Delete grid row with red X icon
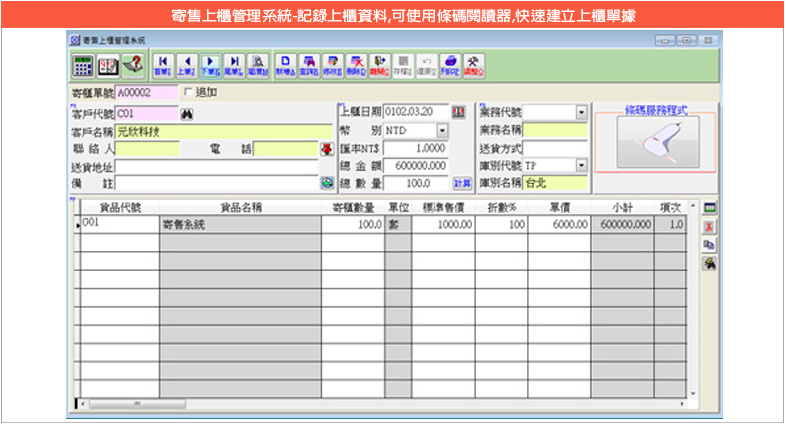 pos(709,227)
